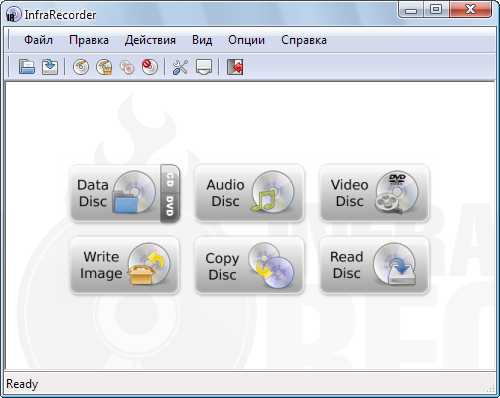
Task: Click the devices drive toolbar icon
Action: pos(204,67)
